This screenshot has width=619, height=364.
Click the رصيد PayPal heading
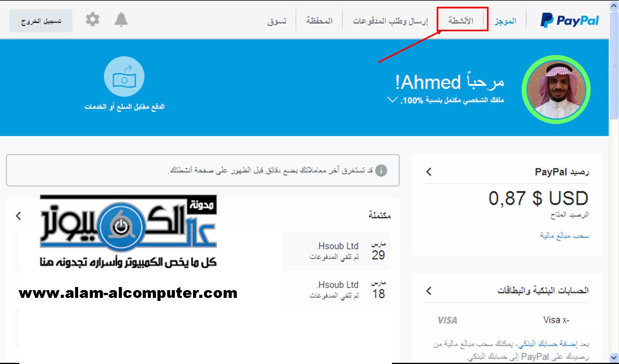[x=562, y=172]
